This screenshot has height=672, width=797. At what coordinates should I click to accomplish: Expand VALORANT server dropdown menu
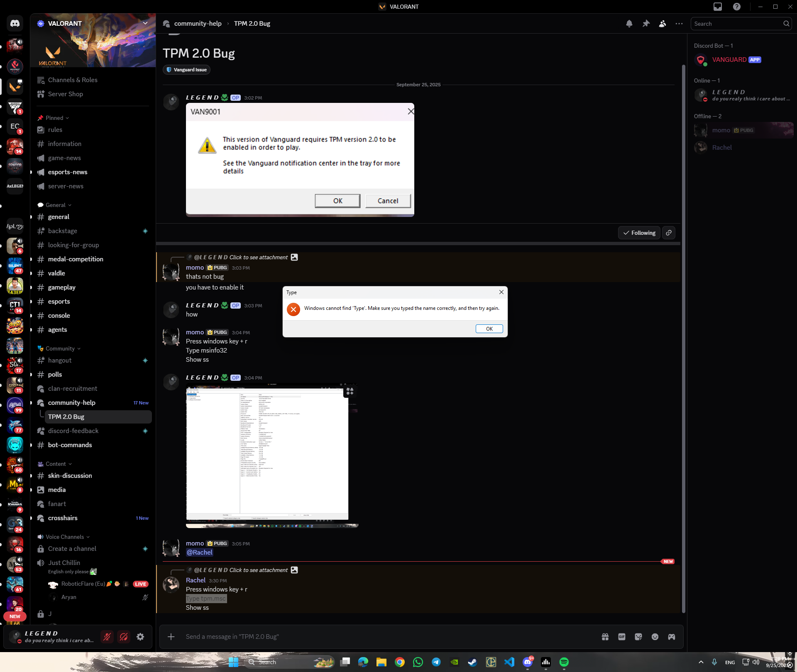[145, 23]
